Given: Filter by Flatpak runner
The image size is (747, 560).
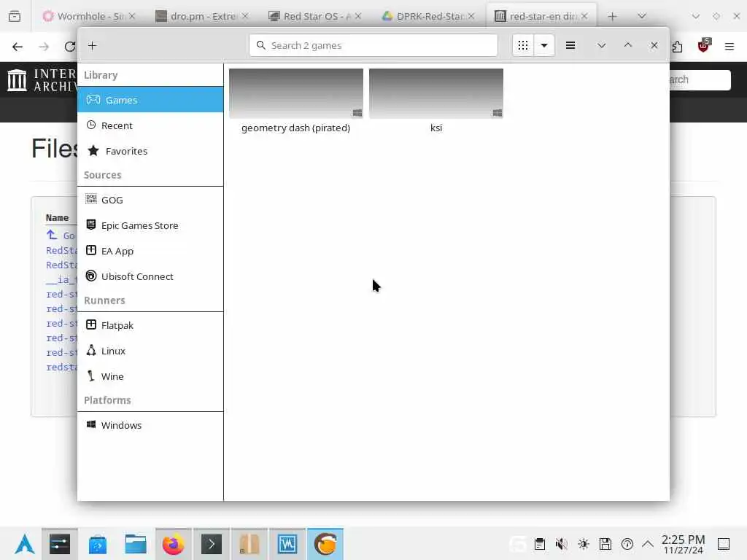Looking at the screenshot, I should tap(150, 325).
